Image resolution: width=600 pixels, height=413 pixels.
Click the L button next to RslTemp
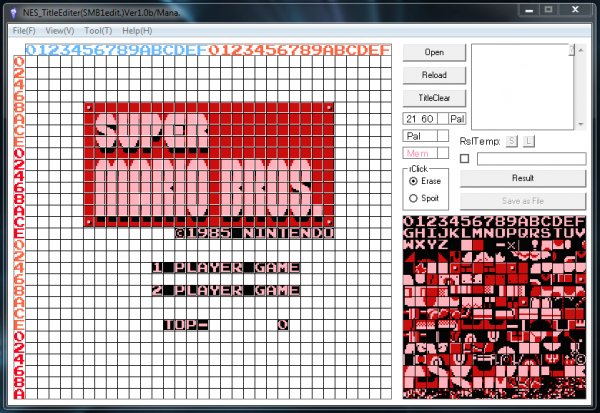(528, 141)
